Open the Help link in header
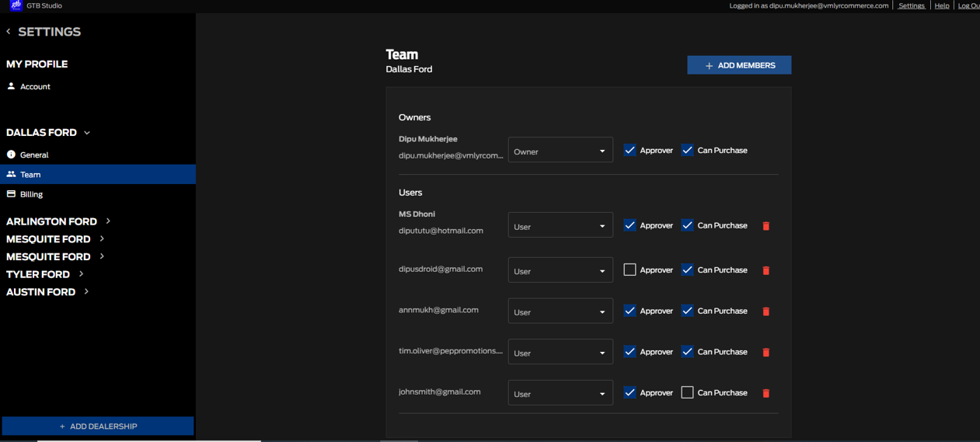Image resolution: width=980 pixels, height=442 pixels. [942, 5]
